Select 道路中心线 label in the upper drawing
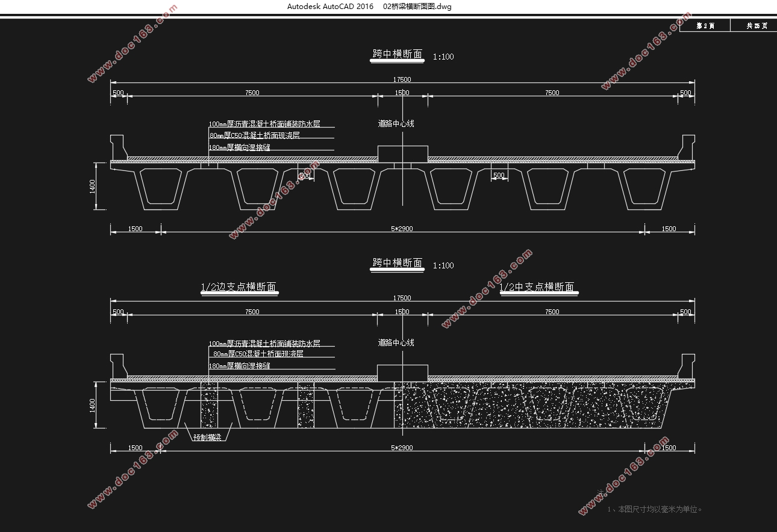Image resolution: width=777 pixels, height=532 pixels. tap(396, 123)
